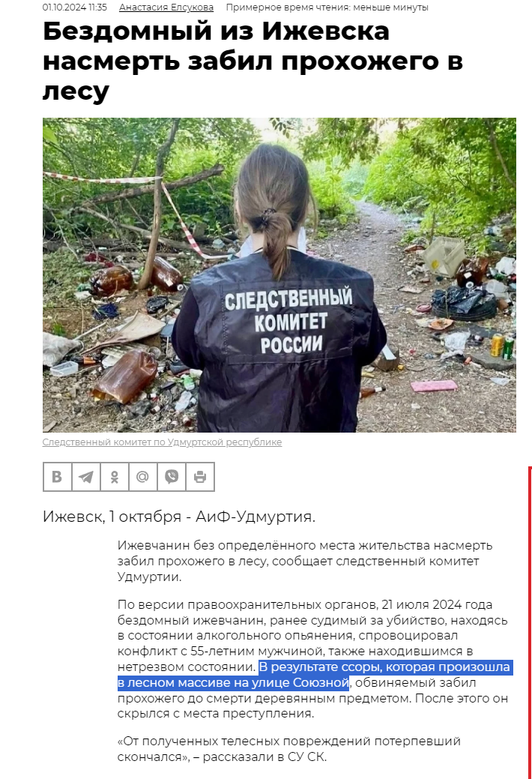Screen dimensions: 532x779
Task: Click the word лесу in headline
Action: [x=76, y=91]
